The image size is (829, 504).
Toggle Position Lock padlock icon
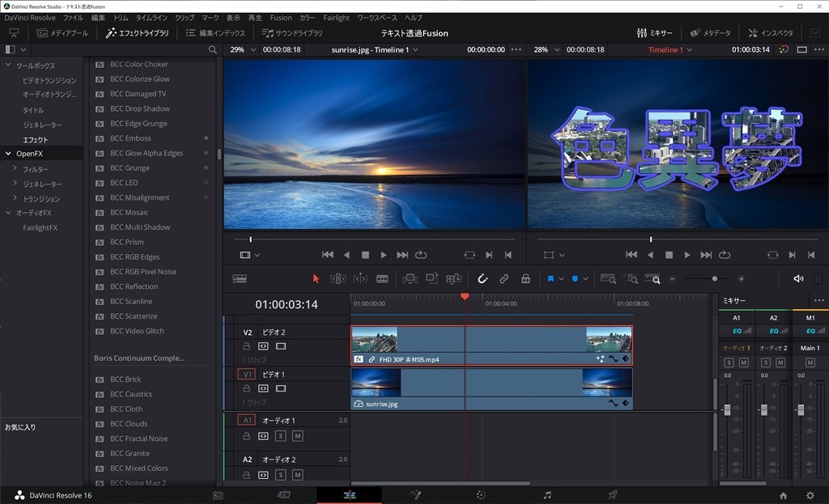click(525, 278)
